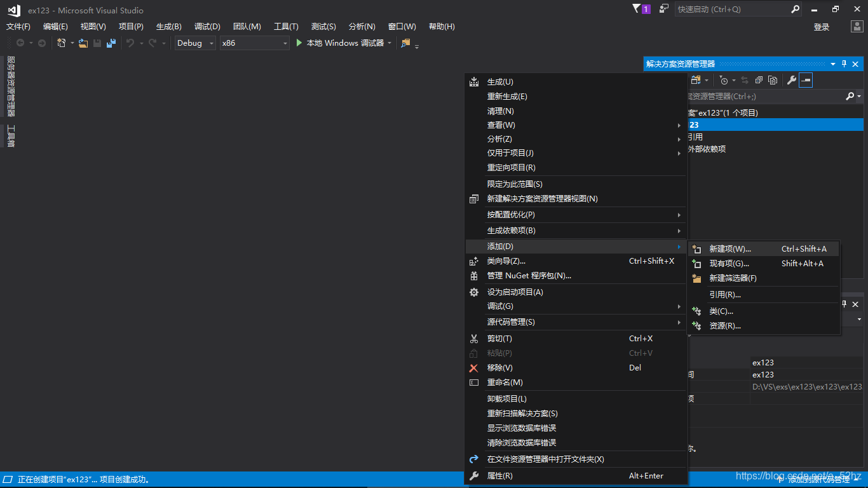Click 生成(U) in the context menu
The image size is (868, 488).
(576, 82)
